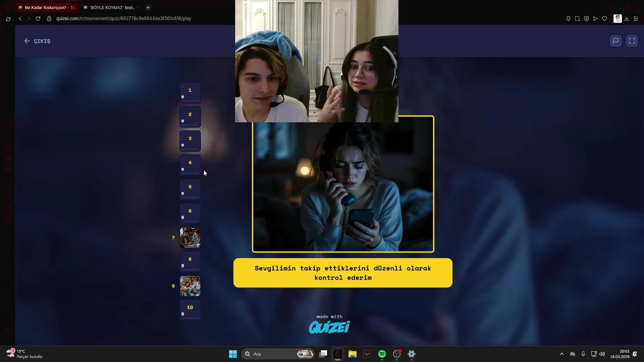
Task: Select rank slot 8
Action: [x=190, y=261]
